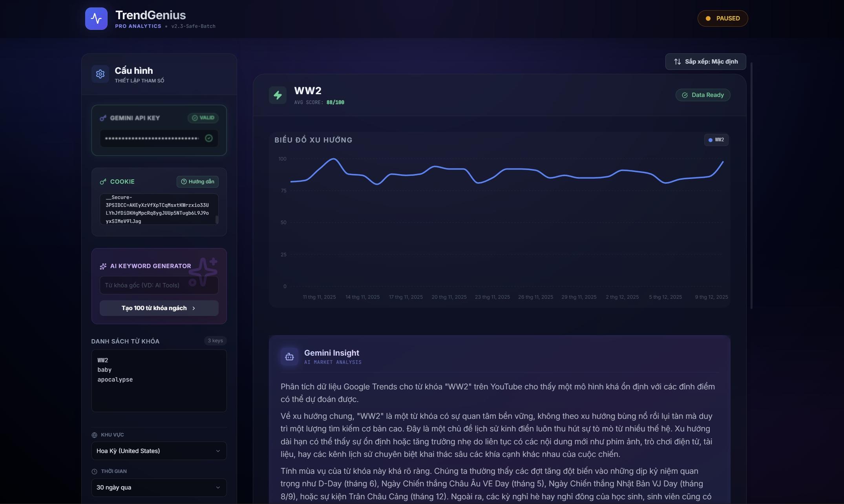Toggle the PAUSED status indicator
This screenshot has height=504, width=844.
tap(722, 18)
